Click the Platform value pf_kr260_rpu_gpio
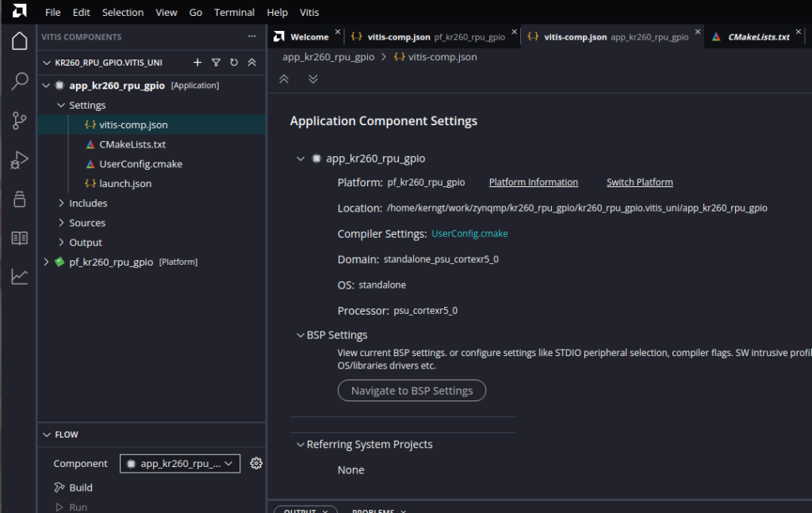 [426, 182]
